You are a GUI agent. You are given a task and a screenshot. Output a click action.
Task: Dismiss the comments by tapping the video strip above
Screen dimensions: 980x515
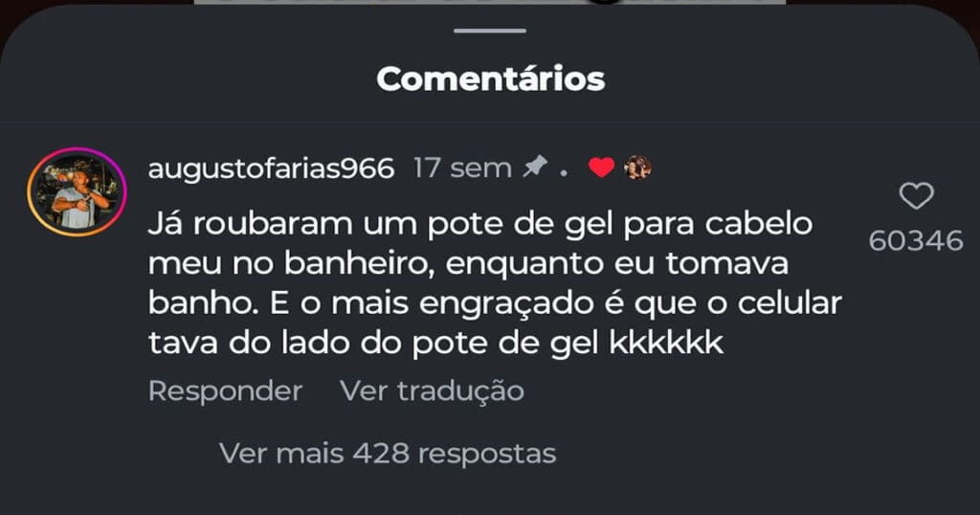coord(490,3)
